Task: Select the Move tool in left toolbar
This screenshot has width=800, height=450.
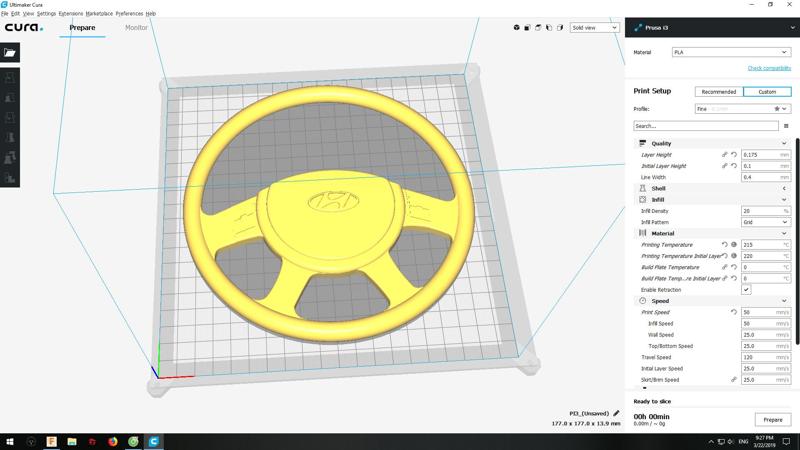Action: tap(10, 78)
